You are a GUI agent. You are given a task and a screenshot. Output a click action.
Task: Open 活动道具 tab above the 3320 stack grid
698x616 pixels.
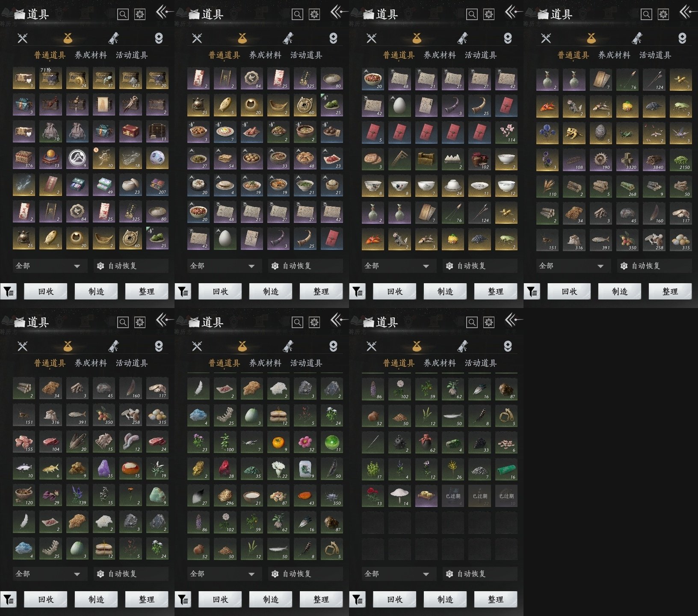pyautogui.click(x=655, y=55)
